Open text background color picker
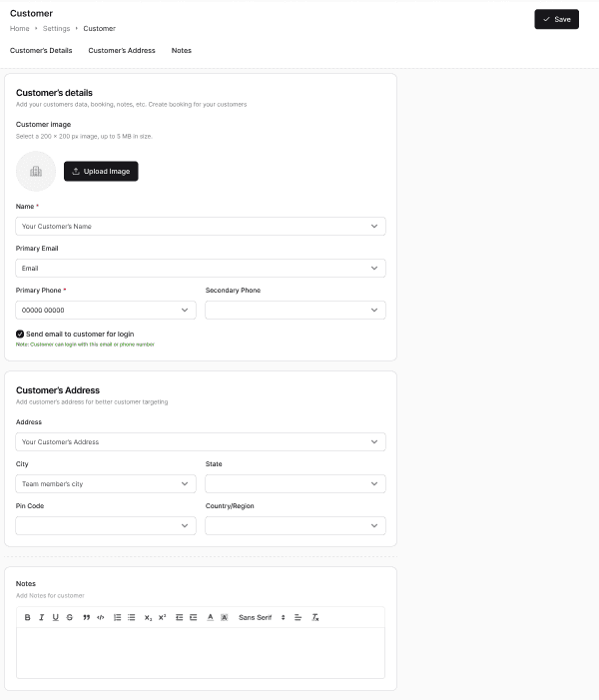Viewport: 599px width, 700px height. coord(224,617)
